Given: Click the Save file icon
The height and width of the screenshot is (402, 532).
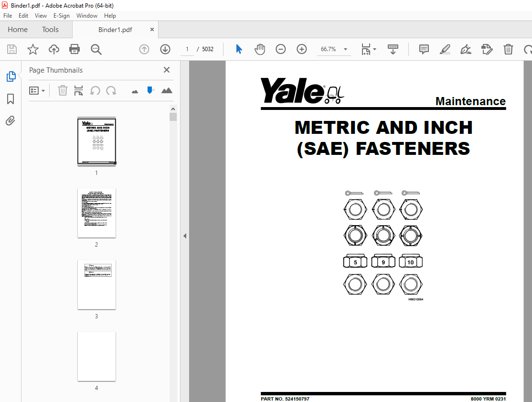Looking at the screenshot, I should pyautogui.click(x=12, y=49).
